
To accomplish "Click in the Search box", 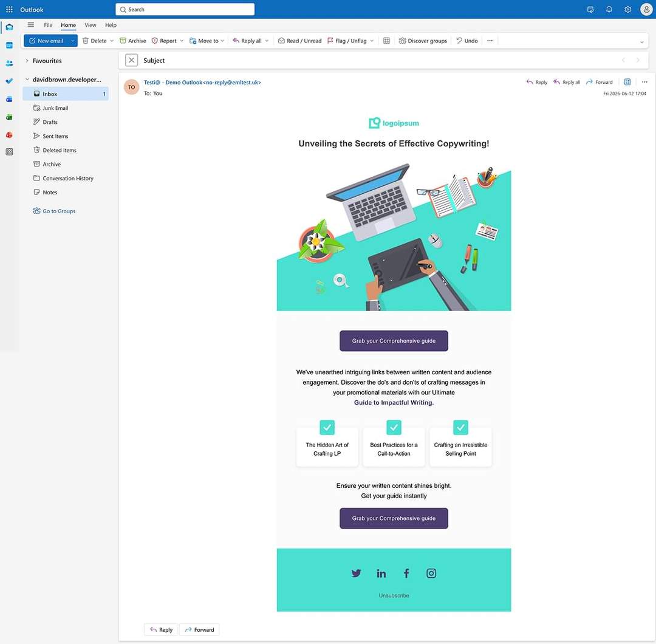I will click(185, 9).
